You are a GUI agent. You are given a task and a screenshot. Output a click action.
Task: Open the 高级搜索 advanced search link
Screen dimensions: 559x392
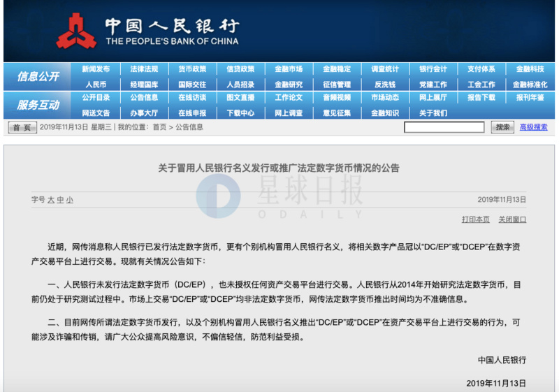click(x=533, y=127)
